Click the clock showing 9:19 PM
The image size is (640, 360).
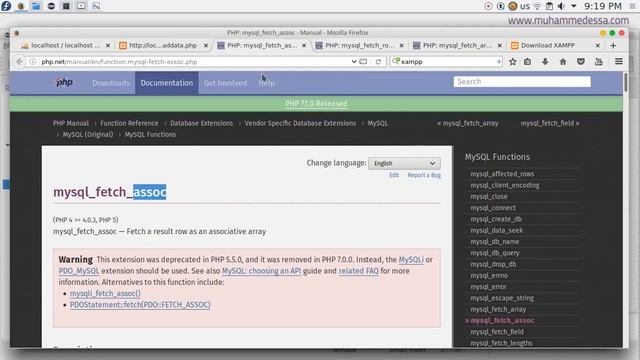point(602,6)
